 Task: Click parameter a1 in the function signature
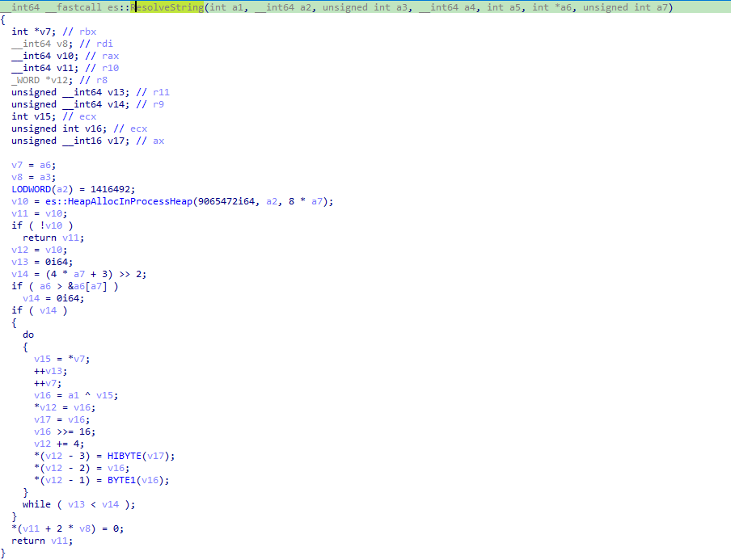(238, 7)
